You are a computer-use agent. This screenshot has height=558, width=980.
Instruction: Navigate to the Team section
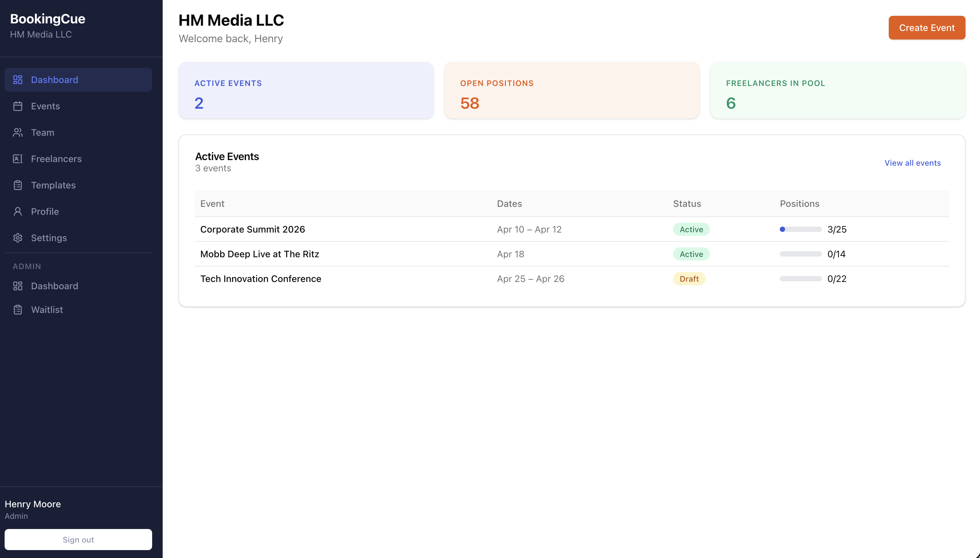[42, 132]
